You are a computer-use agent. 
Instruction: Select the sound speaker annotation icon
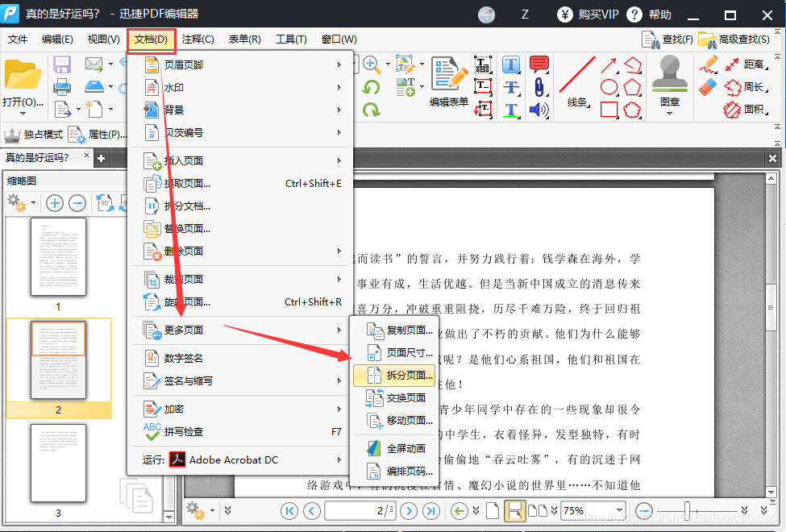(539, 110)
